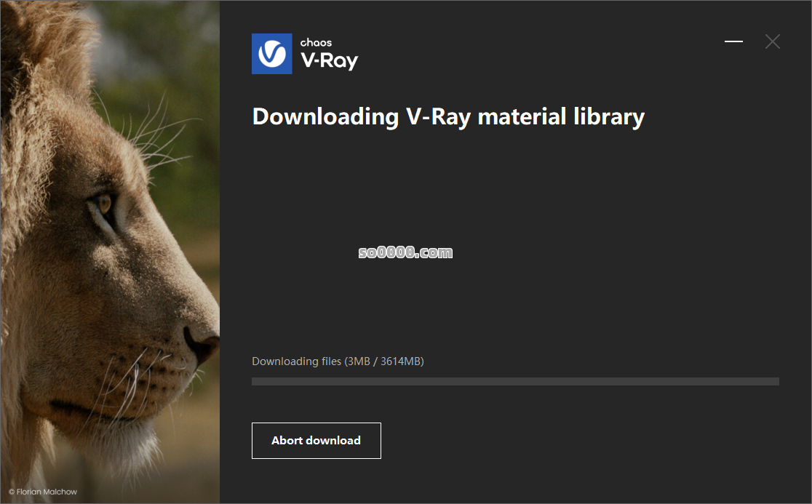Select the Downloading files status text

338,361
